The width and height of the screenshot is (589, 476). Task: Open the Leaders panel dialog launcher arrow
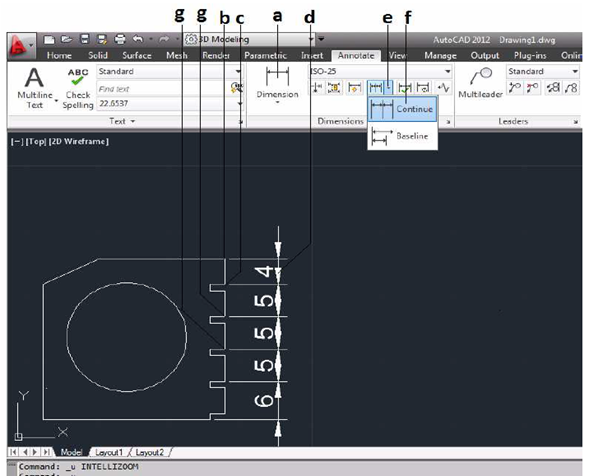pyautogui.click(x=575, y=122)
